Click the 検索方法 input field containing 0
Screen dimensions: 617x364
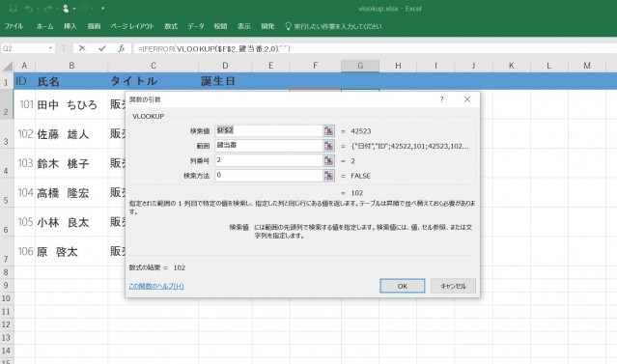click(268, 176)
